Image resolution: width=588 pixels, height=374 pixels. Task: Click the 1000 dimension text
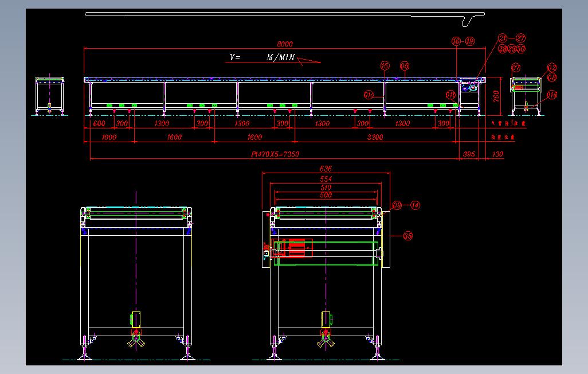[109, 137]
